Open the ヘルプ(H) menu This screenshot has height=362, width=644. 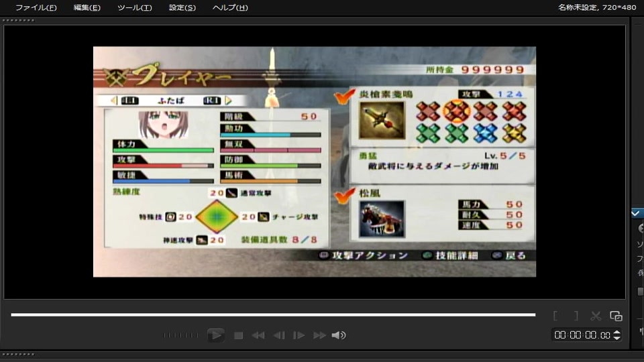(x=230, y=7)
